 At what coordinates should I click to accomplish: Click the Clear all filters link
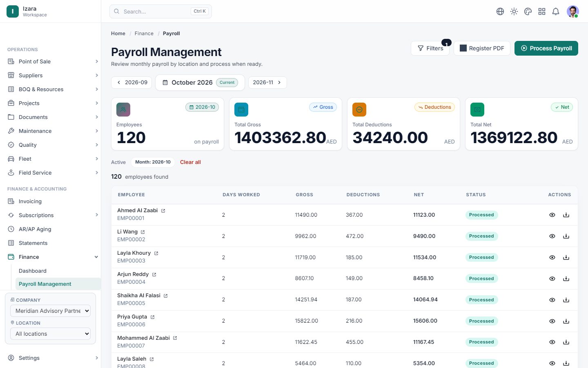(190, 162)
